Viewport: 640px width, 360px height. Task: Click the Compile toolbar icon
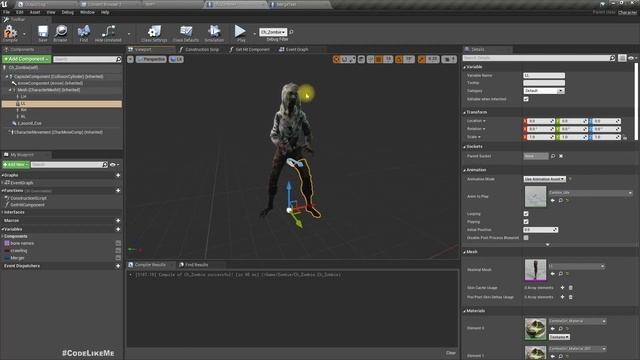(10, 32)
